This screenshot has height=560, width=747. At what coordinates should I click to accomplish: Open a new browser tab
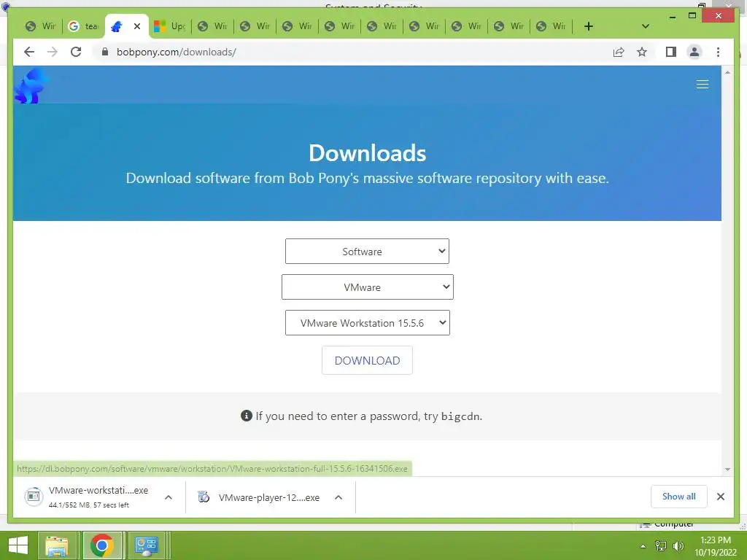tap(589, 26)
